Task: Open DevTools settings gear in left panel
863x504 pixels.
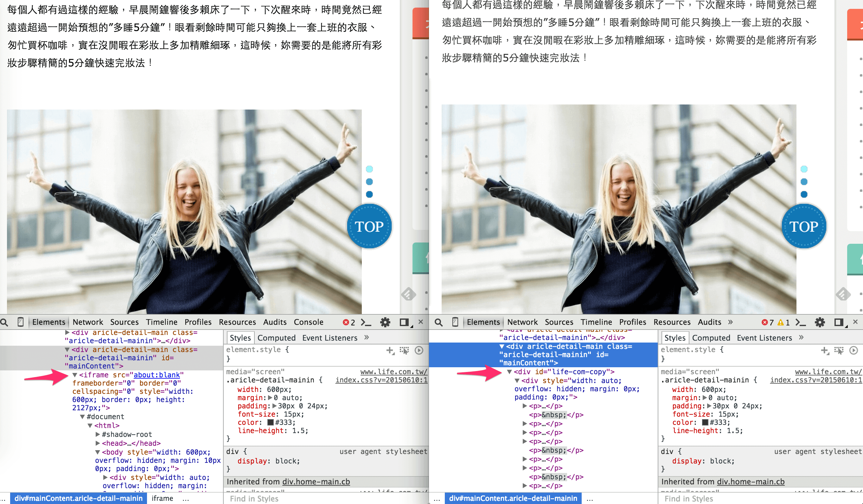Action: click(x=385, y=322)
